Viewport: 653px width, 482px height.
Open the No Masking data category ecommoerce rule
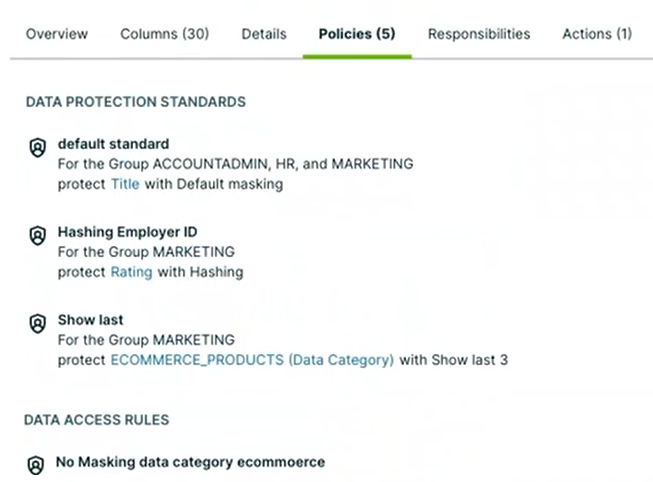190,462
